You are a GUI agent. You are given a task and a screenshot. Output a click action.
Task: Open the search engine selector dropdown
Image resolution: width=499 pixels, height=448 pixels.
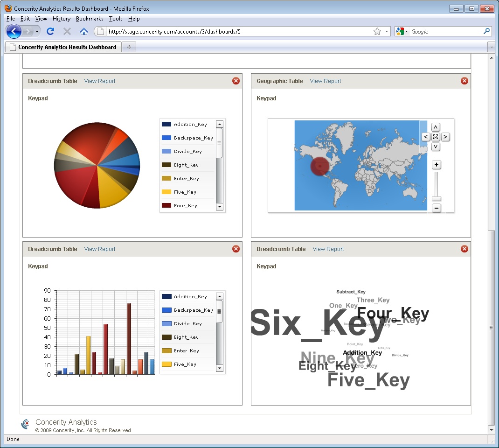coord(402,31)
